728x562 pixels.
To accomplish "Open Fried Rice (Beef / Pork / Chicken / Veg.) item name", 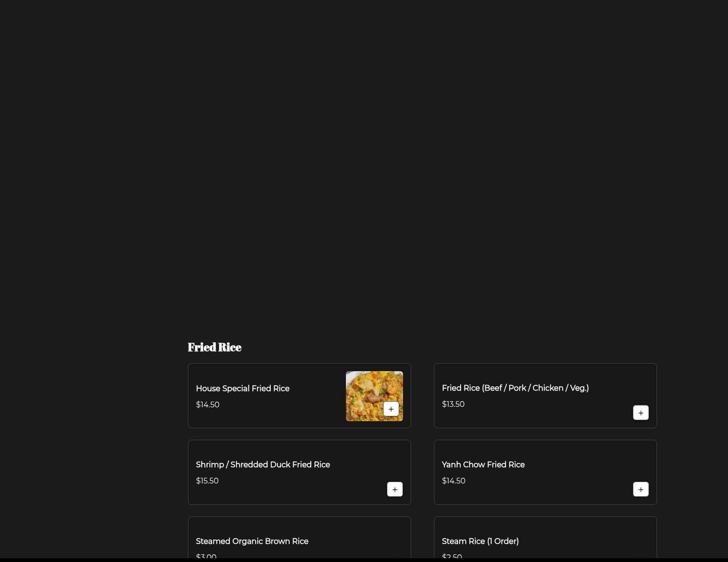I will tap(515, 388).
